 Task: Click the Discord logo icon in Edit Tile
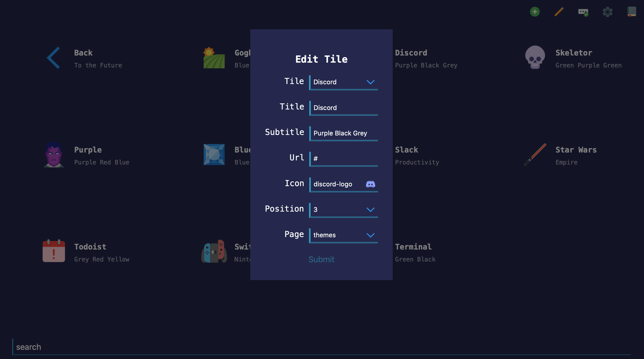pos(371,184)
